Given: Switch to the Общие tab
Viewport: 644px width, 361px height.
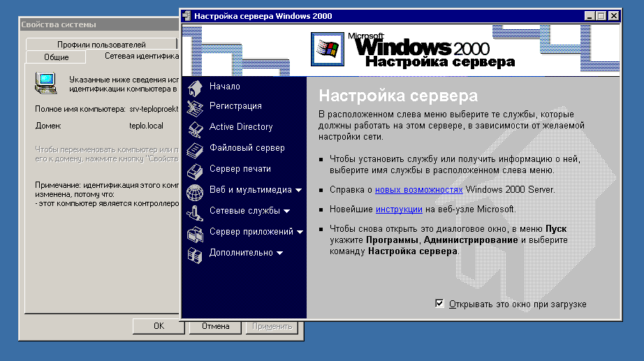Looking at the screenshot, I should [57, 57].
